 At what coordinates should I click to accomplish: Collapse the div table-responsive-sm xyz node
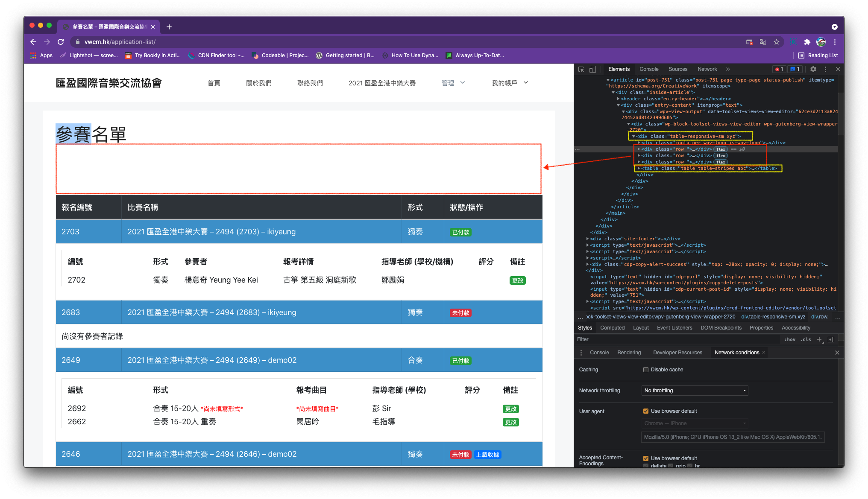tap(633, 137)
